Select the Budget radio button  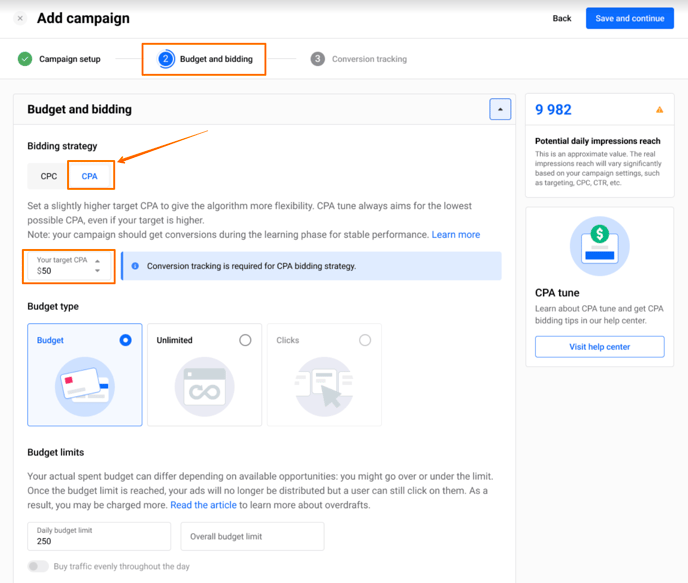pyautogui.click(x=125, y=340)
